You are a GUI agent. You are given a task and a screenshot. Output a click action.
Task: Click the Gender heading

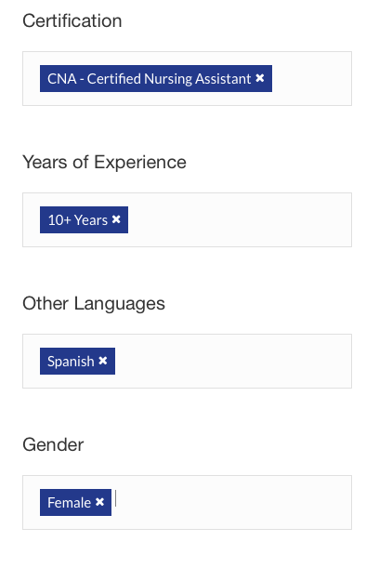pos(53,444)
